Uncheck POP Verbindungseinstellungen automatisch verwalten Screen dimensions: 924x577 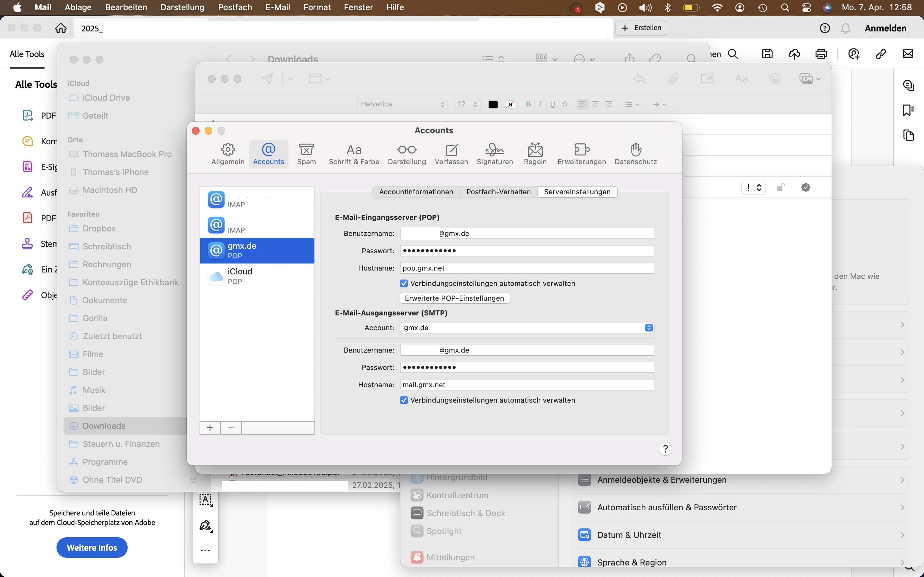tap(404, 284)
